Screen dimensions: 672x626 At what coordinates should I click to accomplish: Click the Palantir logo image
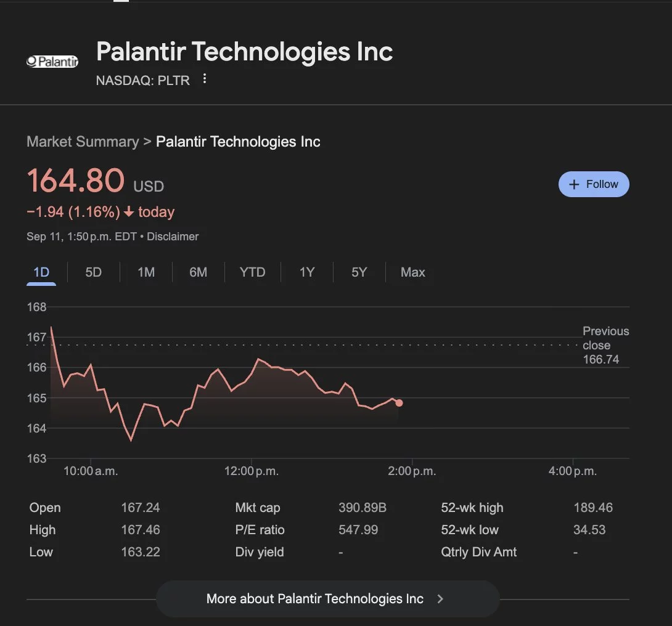coord(52,62)
